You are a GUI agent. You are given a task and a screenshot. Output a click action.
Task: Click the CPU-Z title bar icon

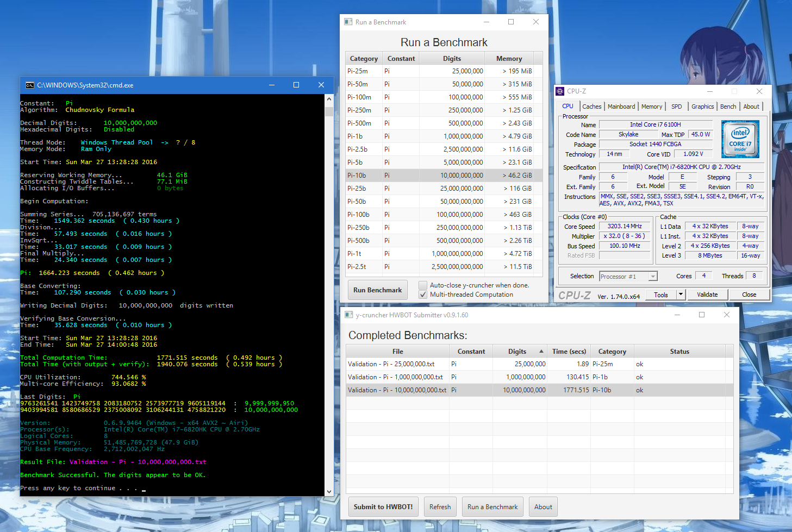(x=560, y=91)
